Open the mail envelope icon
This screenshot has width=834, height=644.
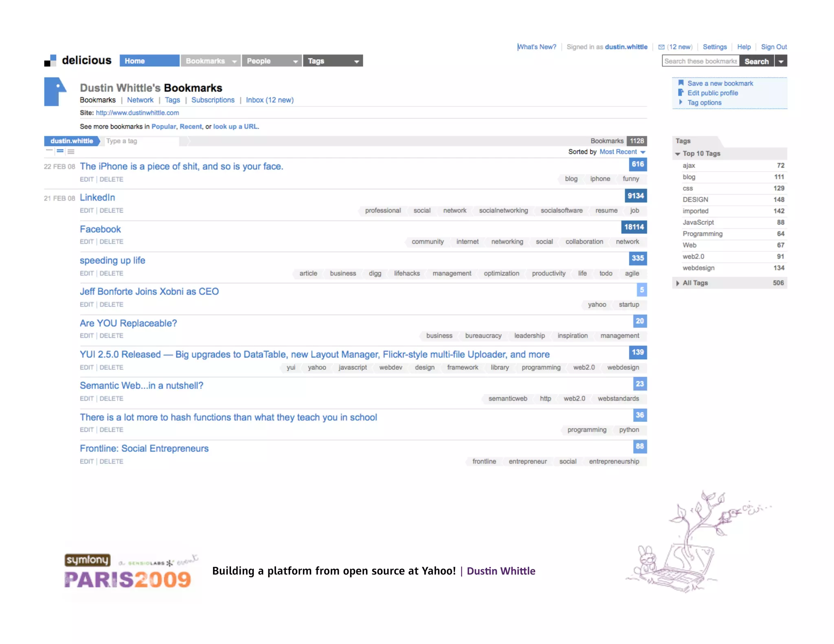coord(661,47)
